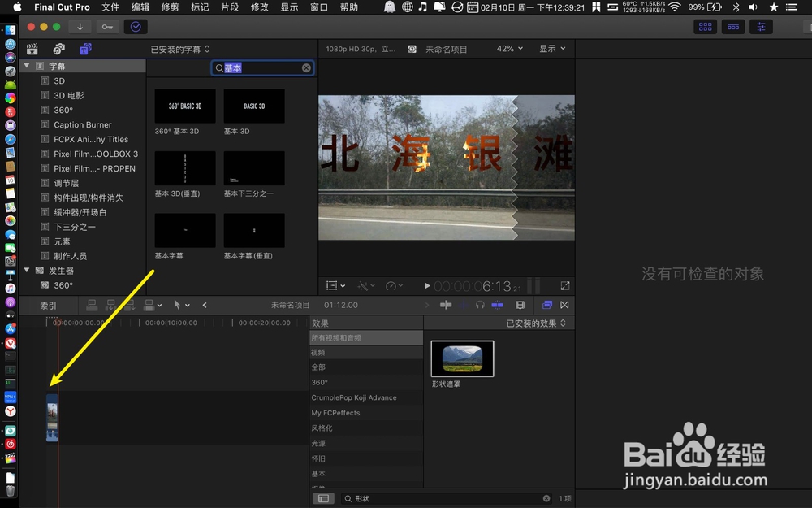The height and width of the screenshot is (508, 812).
Task: Show the Titles and Generators sidebar
Action: click(x=85, y=50)
